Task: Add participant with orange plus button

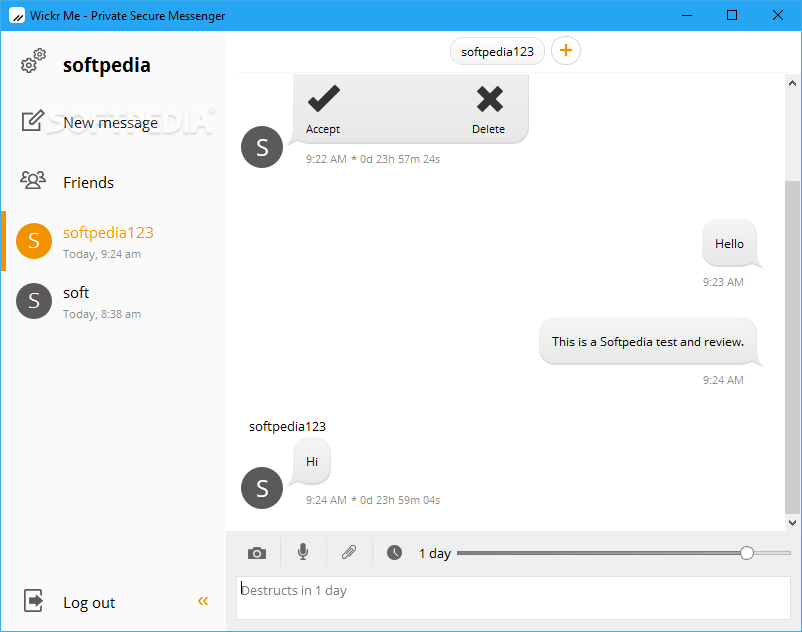Action: [566, 51]
